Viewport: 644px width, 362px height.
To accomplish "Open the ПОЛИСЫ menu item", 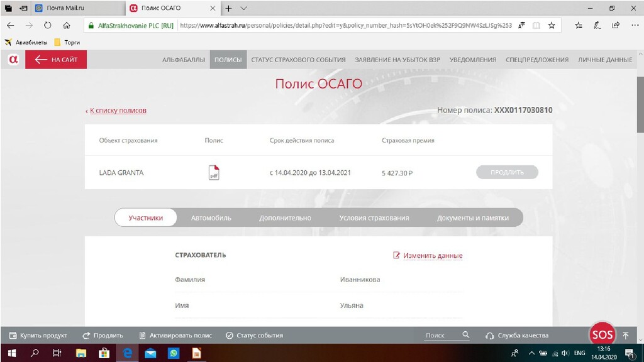I will click(x=228, y=60).
